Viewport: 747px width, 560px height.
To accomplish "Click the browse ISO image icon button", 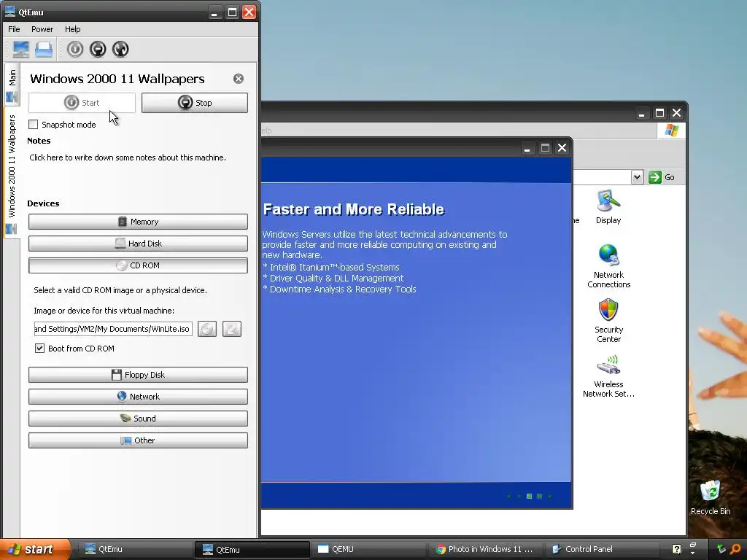I will point(232,329).
